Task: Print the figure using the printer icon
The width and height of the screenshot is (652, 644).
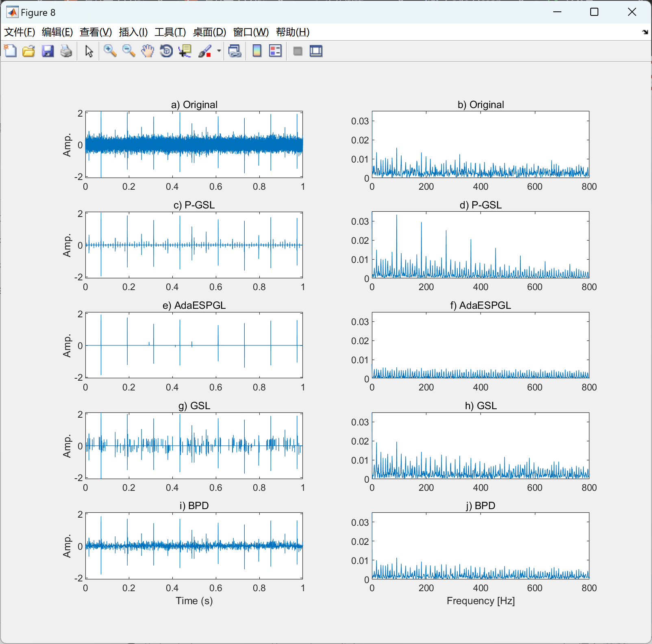Action: [x=66, y=51]
